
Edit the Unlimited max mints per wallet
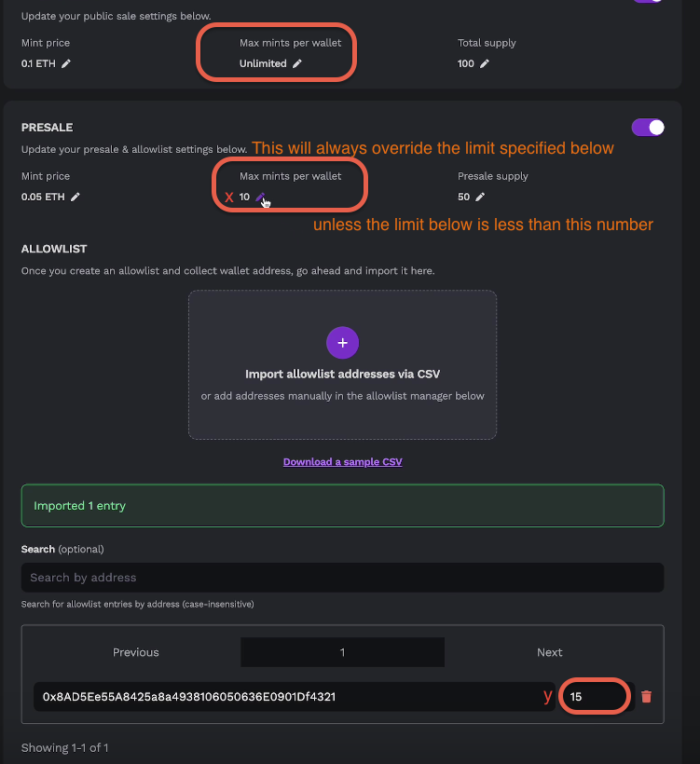click(297, 63)
